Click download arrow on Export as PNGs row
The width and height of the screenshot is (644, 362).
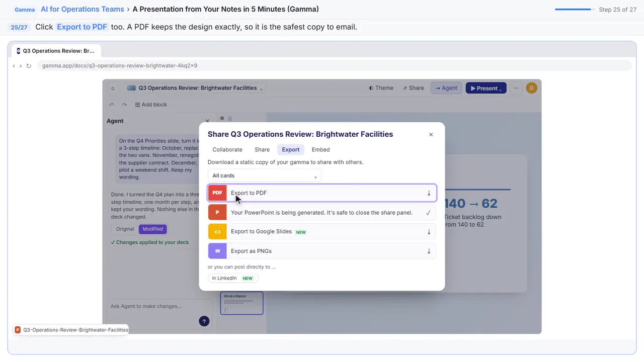tap(429, 251)
